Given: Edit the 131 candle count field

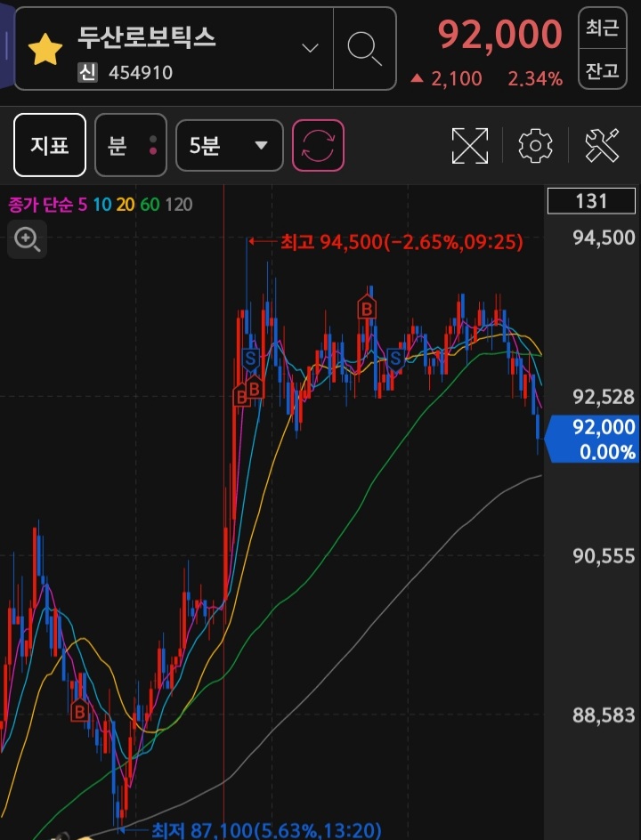Looking at the screenshot, I should (592, 201).
